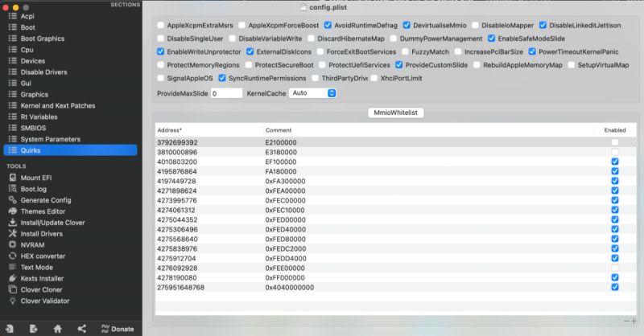Click the Install/Update Clover download icon
The height and width of the screenshot is (336, 644).
click(x=13, y=223)
